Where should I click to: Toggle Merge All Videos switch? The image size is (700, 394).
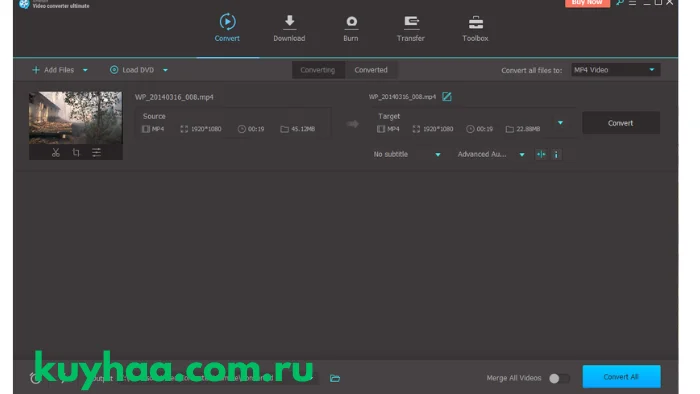pyautogui.click(x=559, y=378)
